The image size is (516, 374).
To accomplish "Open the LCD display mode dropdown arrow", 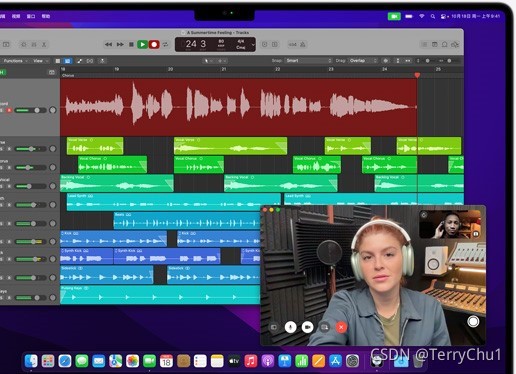I will click(x=253, y=45).
